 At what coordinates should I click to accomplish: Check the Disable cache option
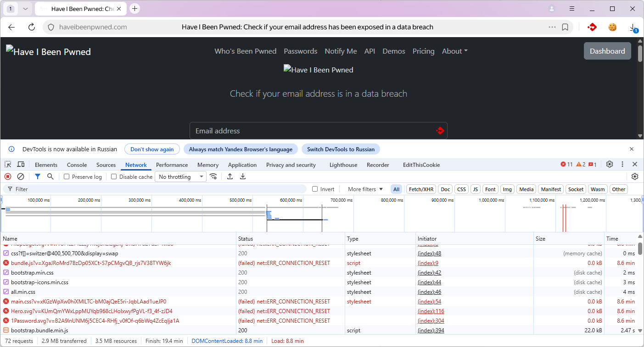(x=114, y=177)
